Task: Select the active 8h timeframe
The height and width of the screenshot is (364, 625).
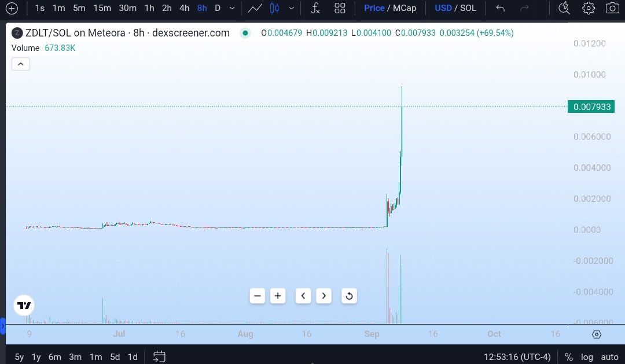Action: (x=202, y=8)
